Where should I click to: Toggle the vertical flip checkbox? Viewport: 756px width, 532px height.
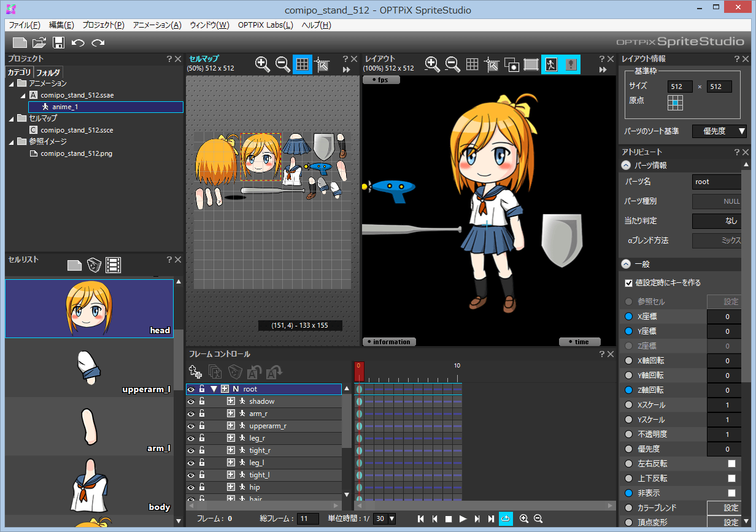click(x=731, y=479)
